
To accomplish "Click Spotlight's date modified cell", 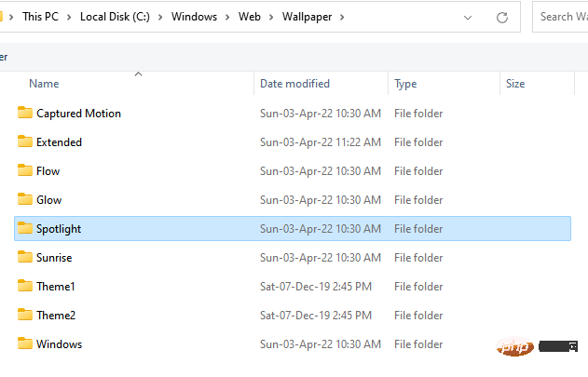I will (x=321, y=229).
